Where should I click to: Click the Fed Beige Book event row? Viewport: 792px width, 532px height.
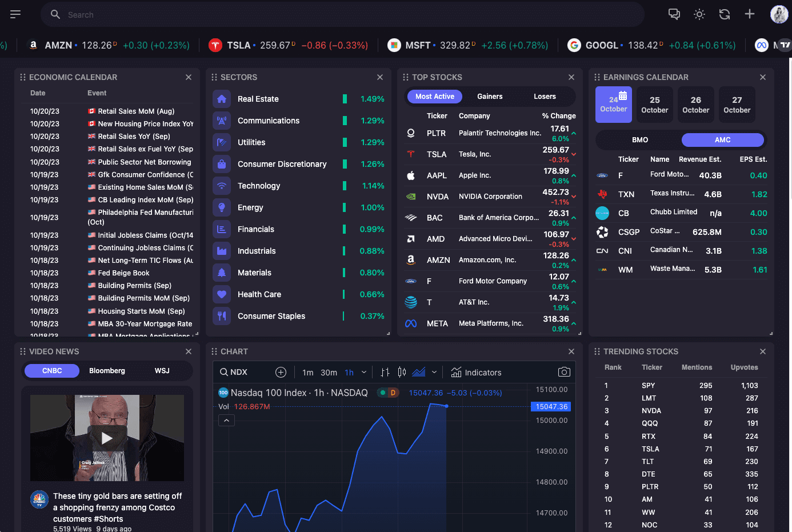click(111, 273)
